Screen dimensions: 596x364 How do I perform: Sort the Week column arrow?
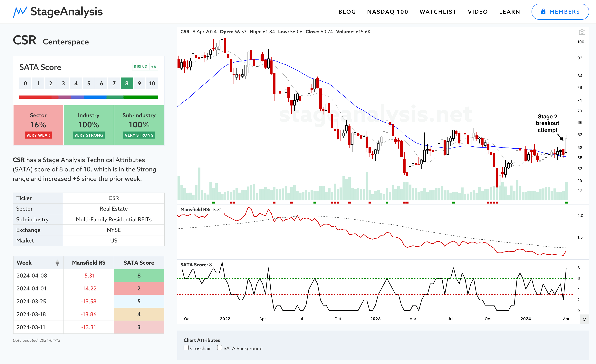pos(57,263)
